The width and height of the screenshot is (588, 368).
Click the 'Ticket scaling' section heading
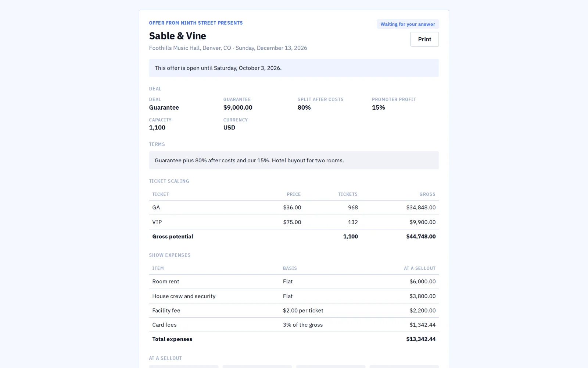(169, 181)
